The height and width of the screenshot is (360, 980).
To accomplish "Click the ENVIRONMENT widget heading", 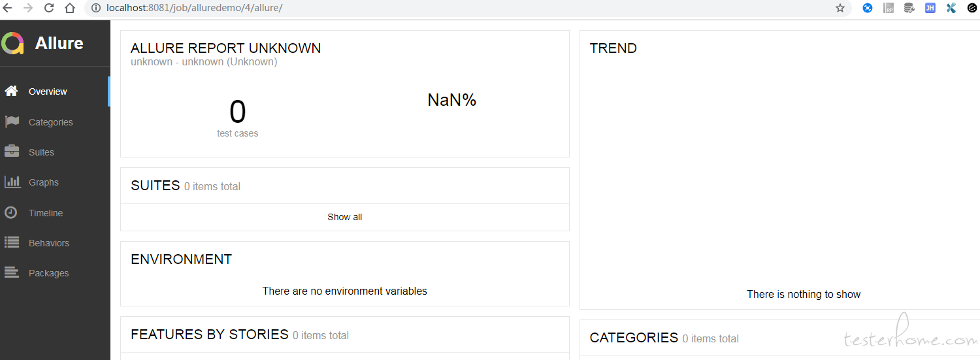I will [181, 259].
